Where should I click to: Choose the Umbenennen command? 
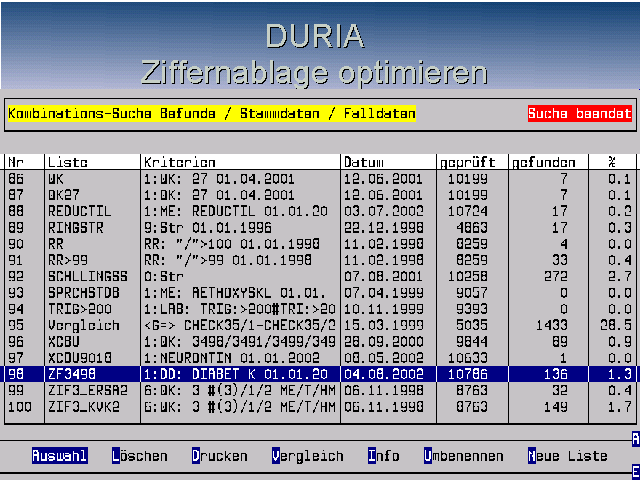pos(463,456)
